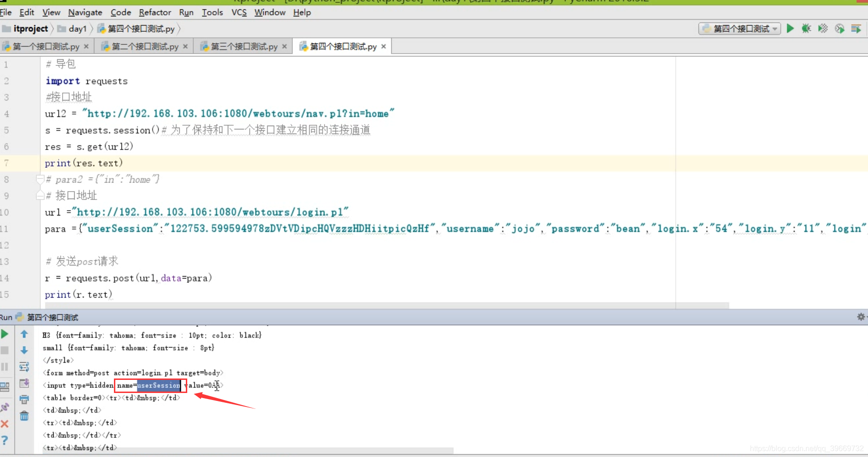Open the Window menu
This screenshot has width=868, height=457.
coord(270,12)
